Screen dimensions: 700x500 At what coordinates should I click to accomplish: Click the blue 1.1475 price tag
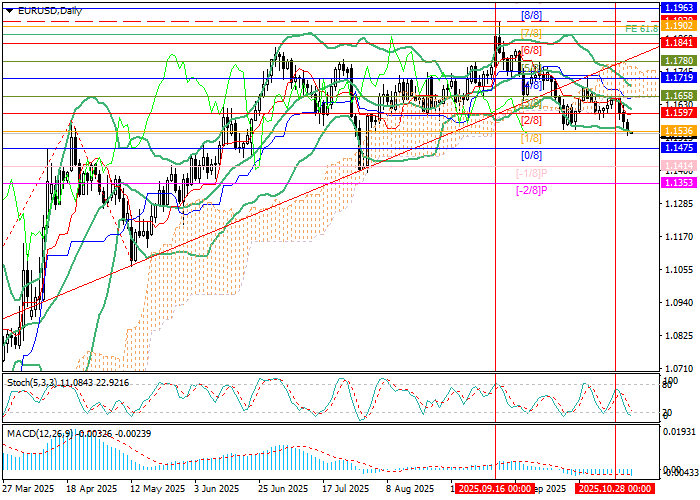pos(678,147)
